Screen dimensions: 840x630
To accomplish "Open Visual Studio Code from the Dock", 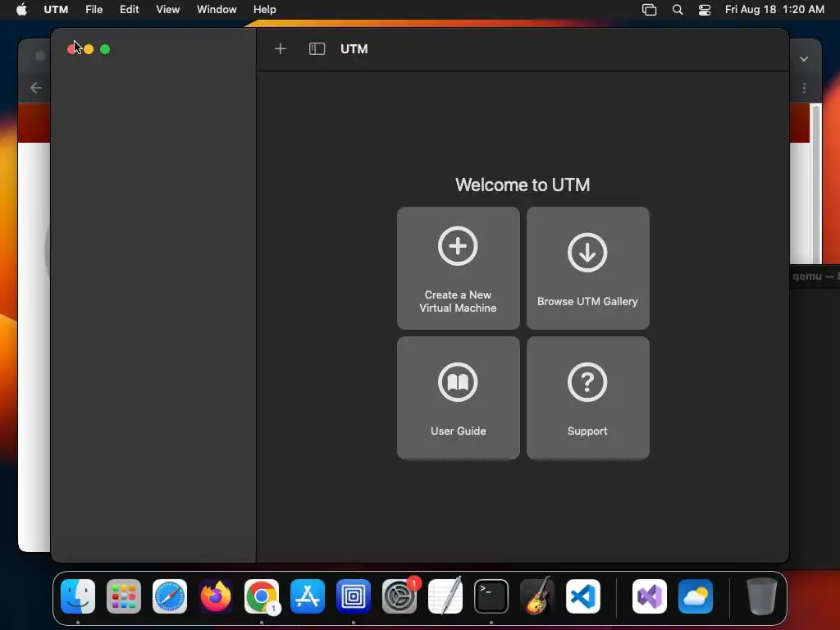I will click(x=583, y=596).
